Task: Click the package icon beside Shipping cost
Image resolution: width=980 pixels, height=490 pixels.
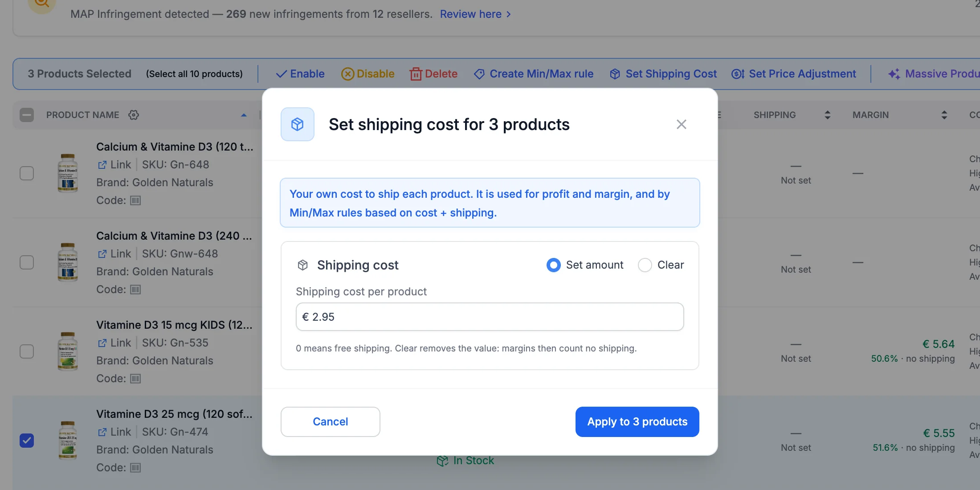Action: (302, 265)
